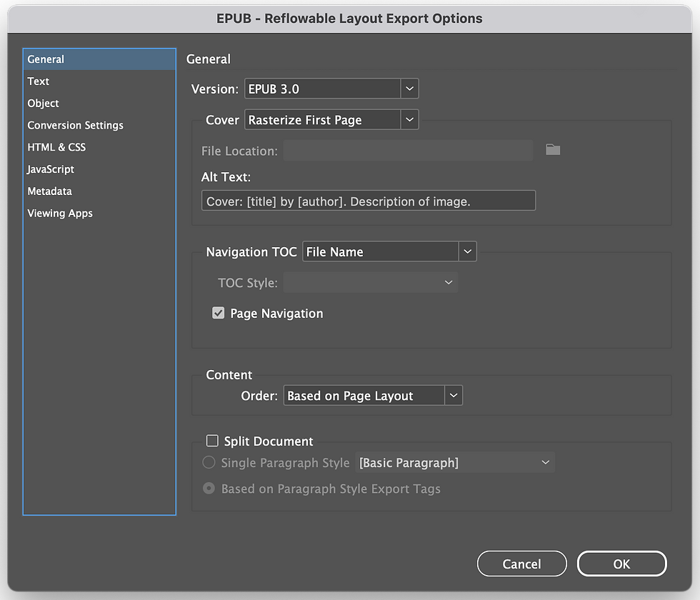Click into the Alt Text input field
This screenshot has height=600, width=700.
pos(369,201)
